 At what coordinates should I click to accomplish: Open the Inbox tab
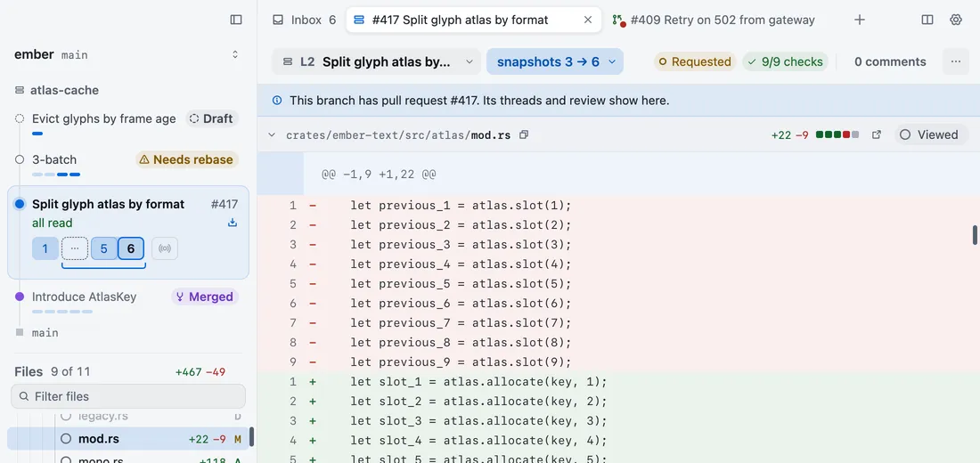click(x=305, y=20)
